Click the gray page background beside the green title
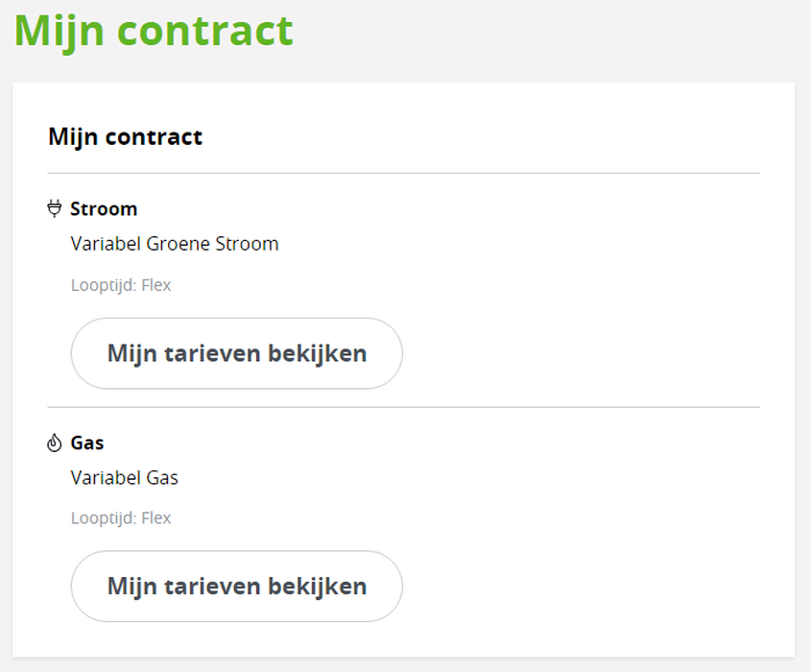Viewport: 811px width, 672px height. pos(543,36)
